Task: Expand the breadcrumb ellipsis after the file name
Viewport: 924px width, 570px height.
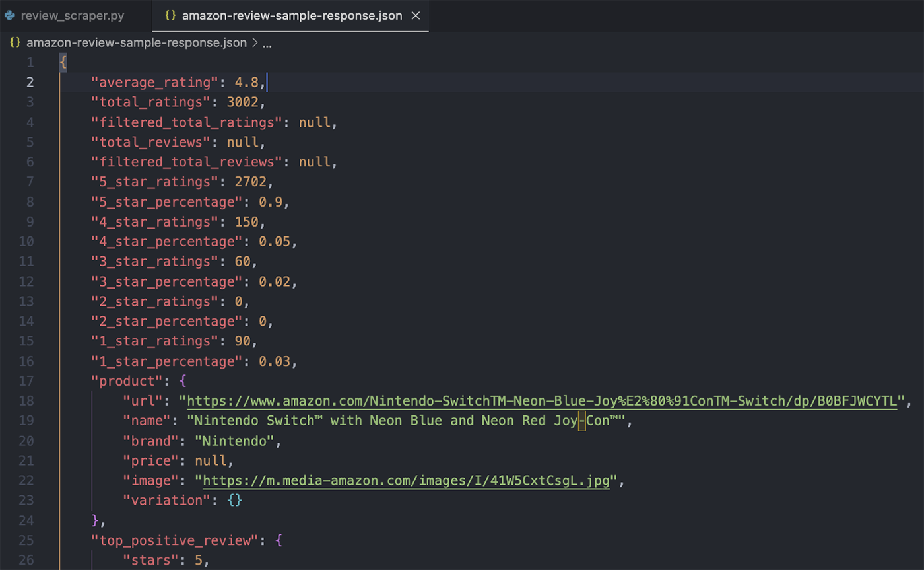Action: pos(267,44)
